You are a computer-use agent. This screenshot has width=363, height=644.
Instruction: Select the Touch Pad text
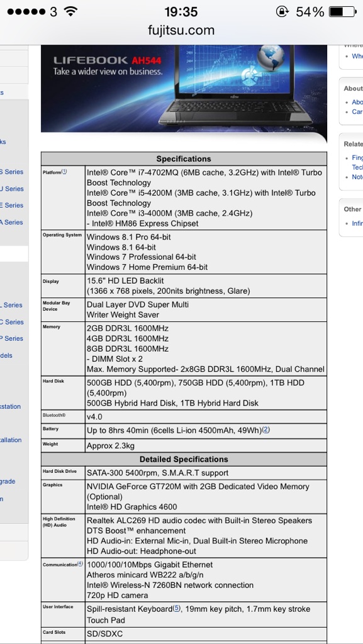coord(106,620)
